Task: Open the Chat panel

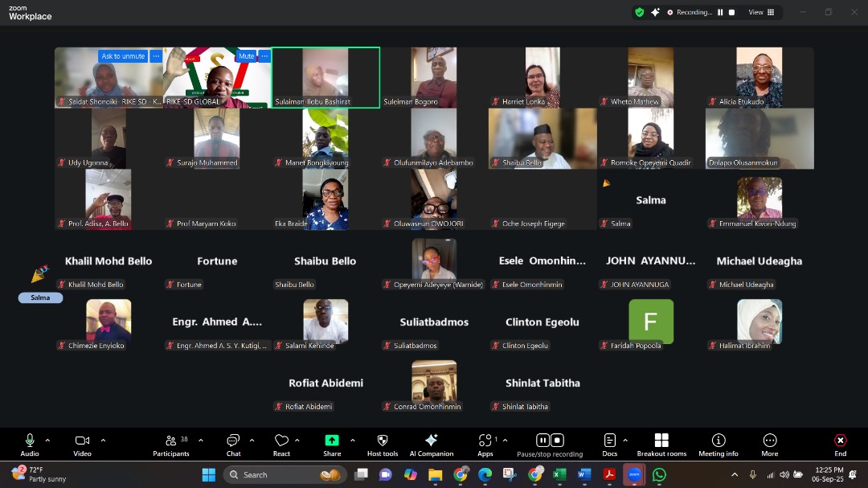Action: 234,445
